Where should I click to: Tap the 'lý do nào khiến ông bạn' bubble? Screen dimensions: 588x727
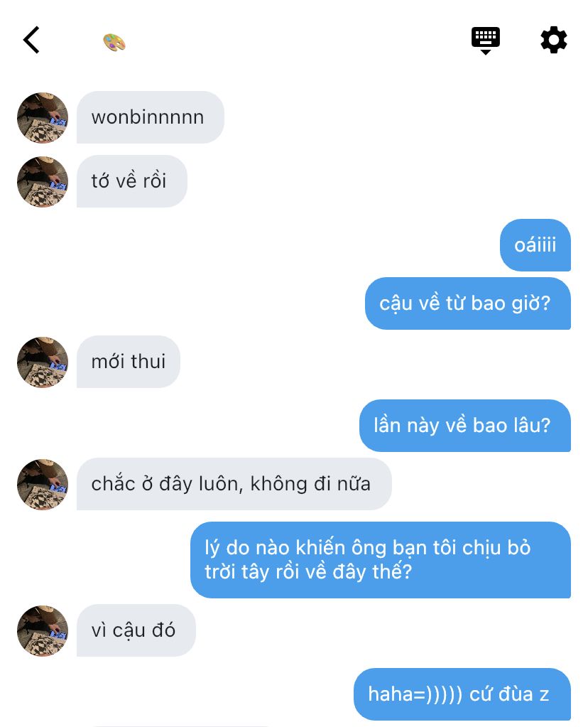click(x=381, y=560)
